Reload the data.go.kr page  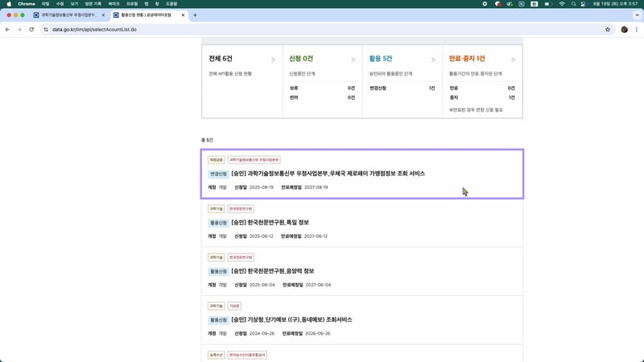point(31,30)
